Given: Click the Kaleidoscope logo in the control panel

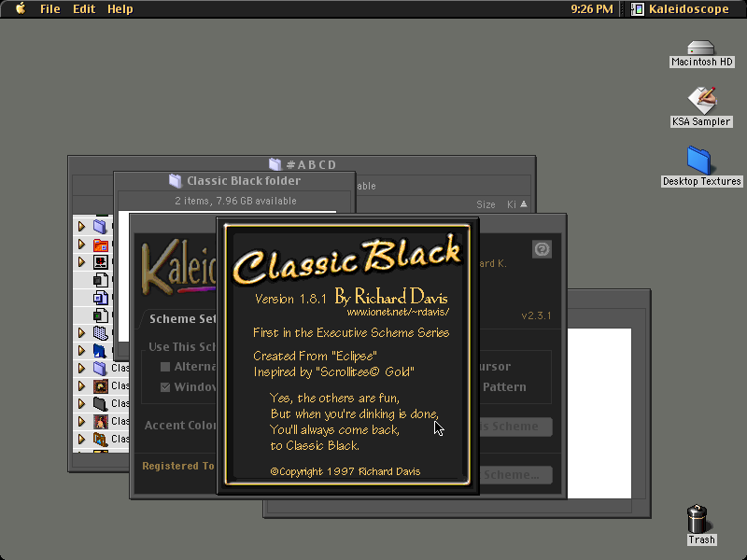Looking at the screenshot, I should (178, 268).
